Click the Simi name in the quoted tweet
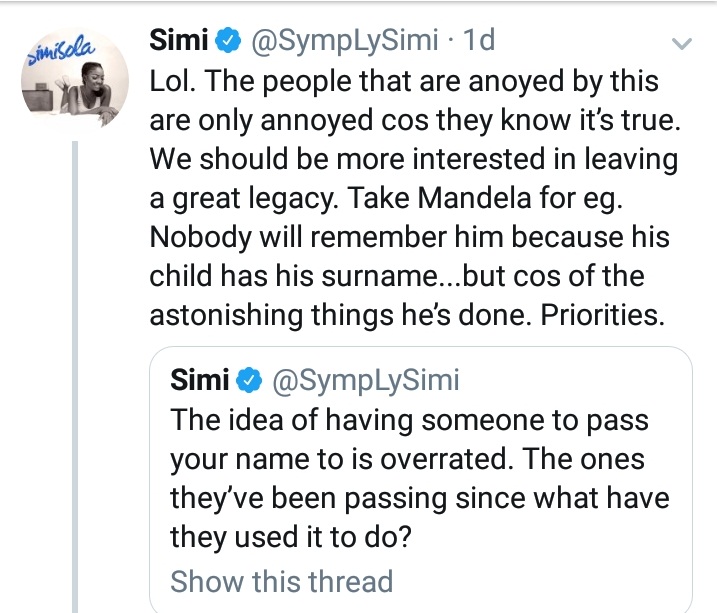The height and width of the screenshot is (613, 717). [x=200, y=381]
